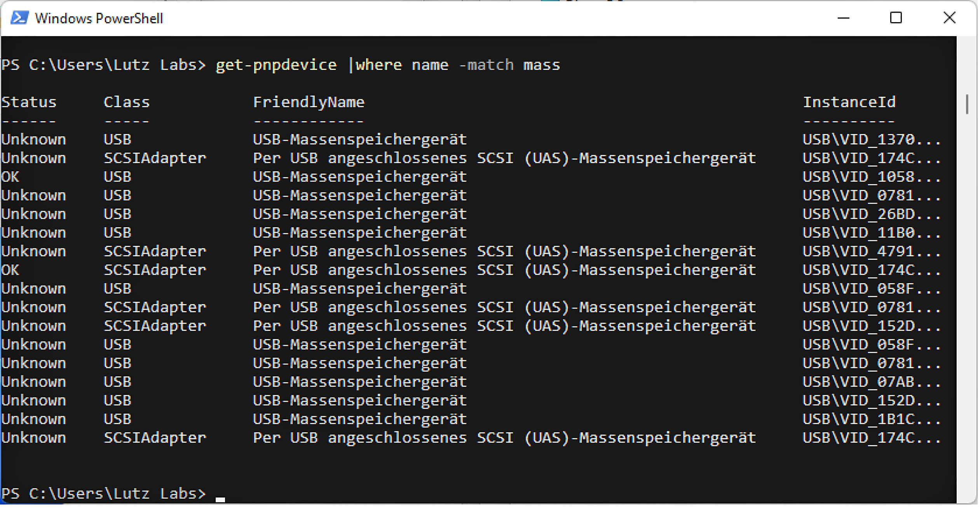The height and width of the screenshot is (508, 980).
Task: Close the Windows PowerShell window
Action: click(949, 18)
